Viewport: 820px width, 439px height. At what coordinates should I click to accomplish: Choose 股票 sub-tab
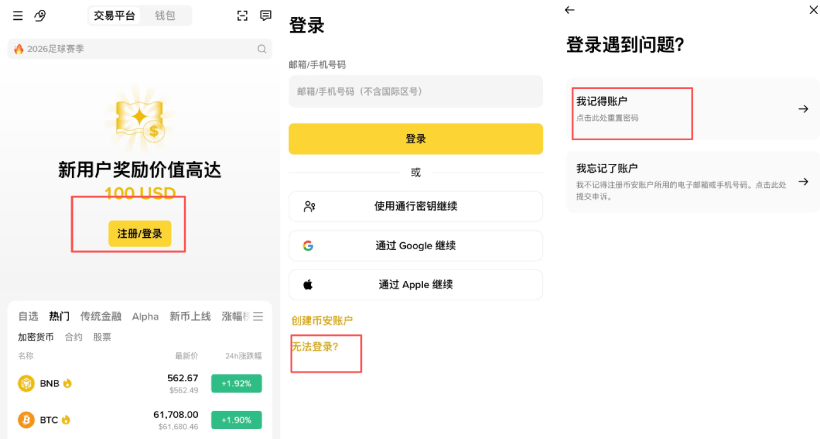tap(102, 337)
